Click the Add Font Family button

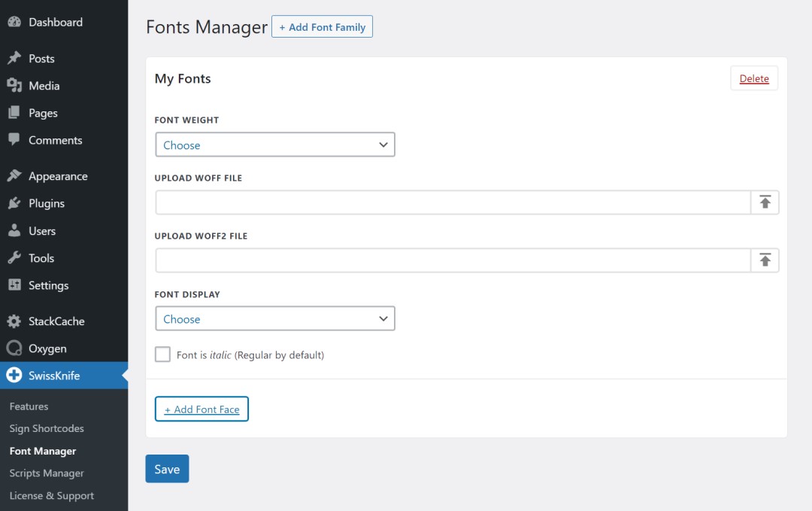pos(322,27)
